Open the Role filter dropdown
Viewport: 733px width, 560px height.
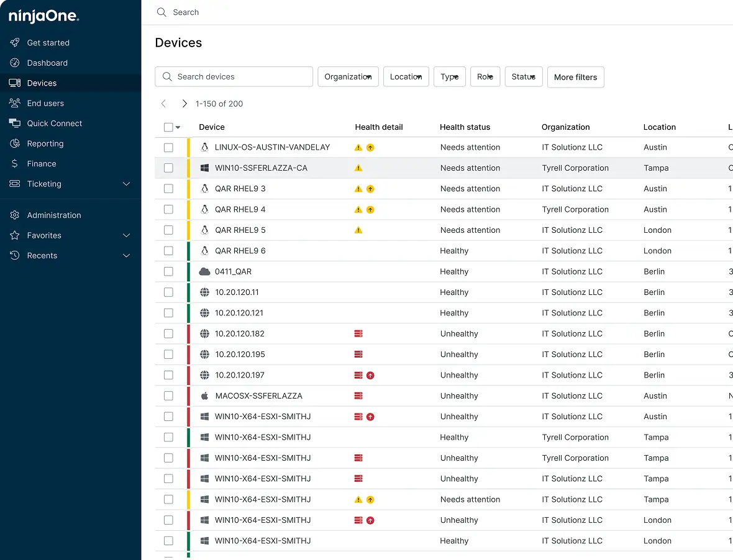485,76
